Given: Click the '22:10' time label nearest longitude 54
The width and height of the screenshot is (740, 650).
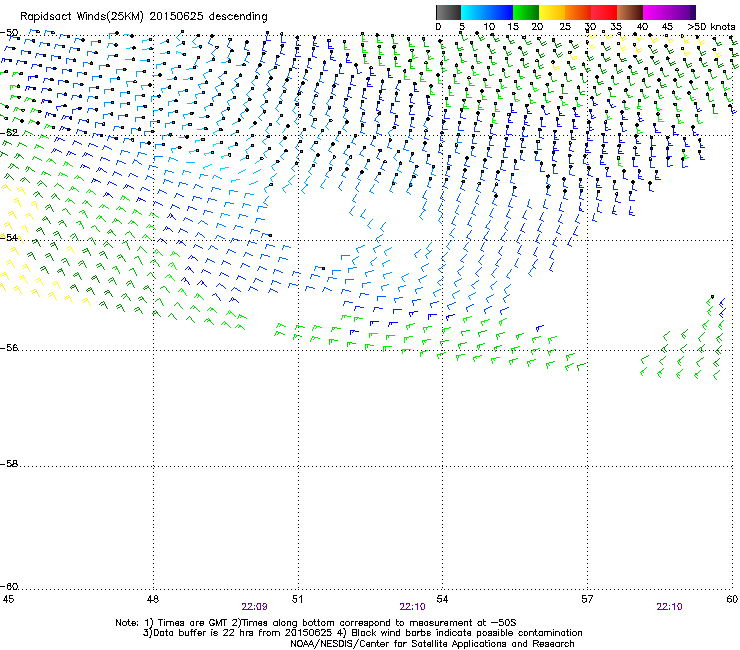Looking at the screenshot, I should pos(412,607).
